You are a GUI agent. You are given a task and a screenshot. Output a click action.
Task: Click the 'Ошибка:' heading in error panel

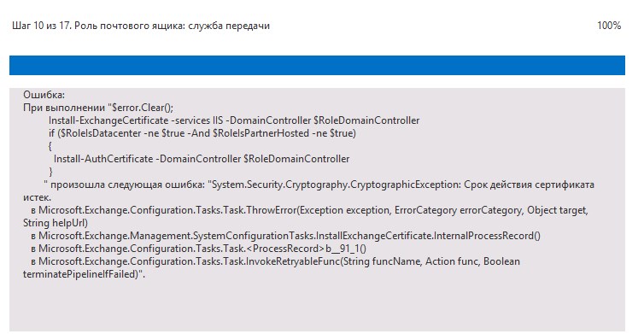coord(44,95)
